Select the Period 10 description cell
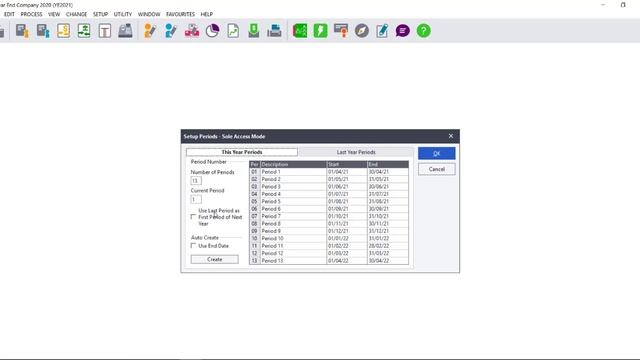 pos(293,238)
